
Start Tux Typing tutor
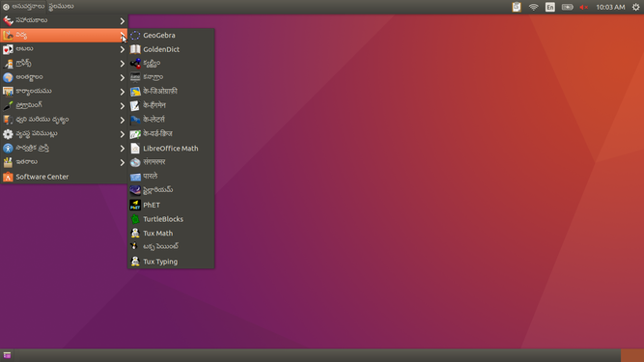click(171, 262)
